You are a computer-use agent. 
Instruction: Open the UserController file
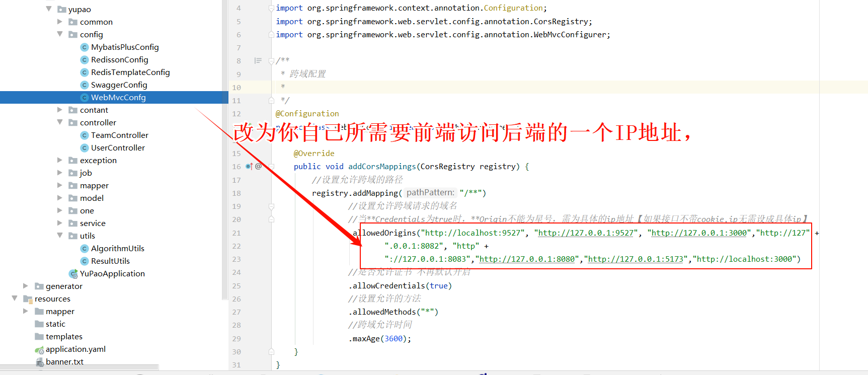[118, 148]
